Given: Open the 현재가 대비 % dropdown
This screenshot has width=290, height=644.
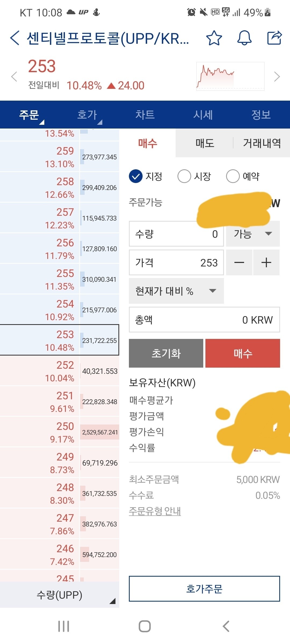Looking at the screenshot, I should 176,291.
